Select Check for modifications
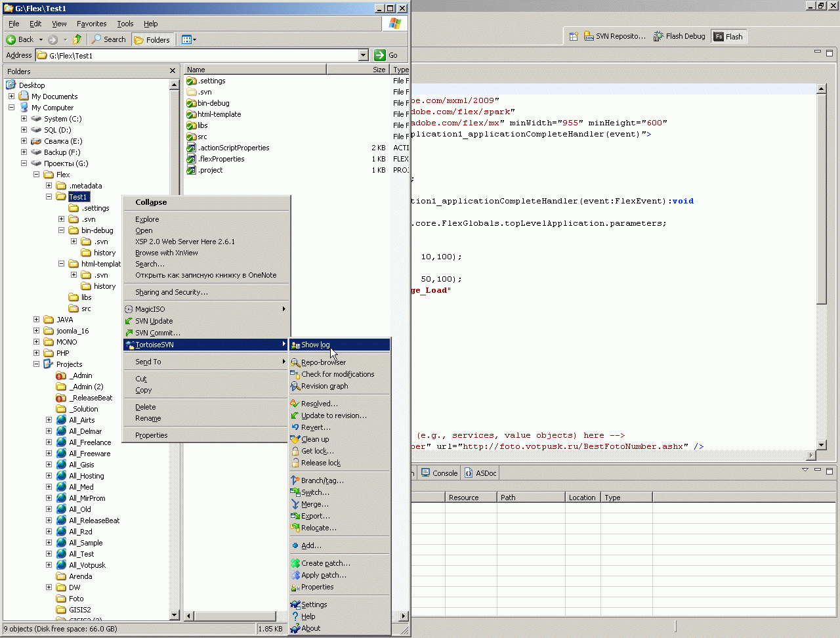Screen dimensions: 840x638 [337, 374]
